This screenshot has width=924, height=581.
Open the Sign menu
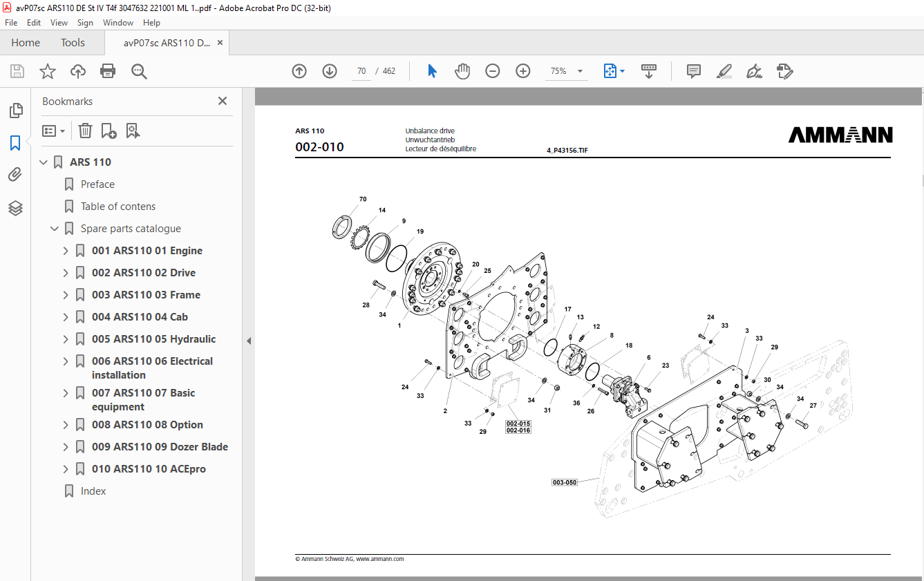click(85, 23)
